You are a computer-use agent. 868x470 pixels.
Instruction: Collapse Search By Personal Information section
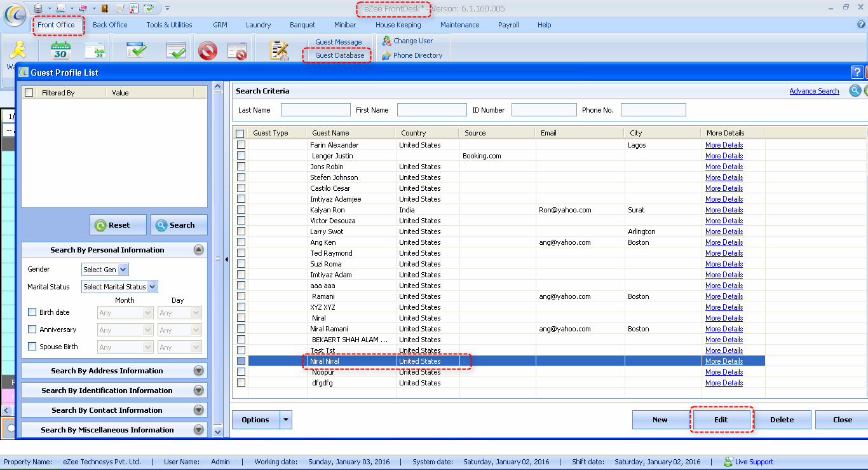click(198, 250)
